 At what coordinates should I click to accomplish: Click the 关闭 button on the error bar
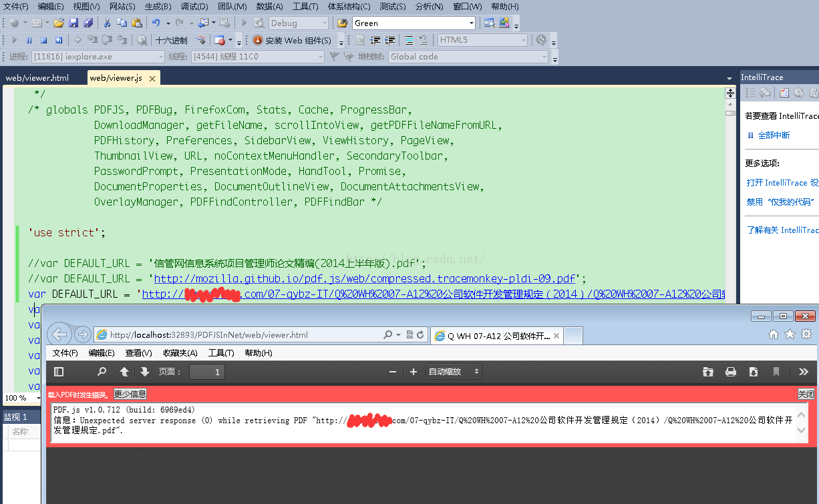point(806,395)
